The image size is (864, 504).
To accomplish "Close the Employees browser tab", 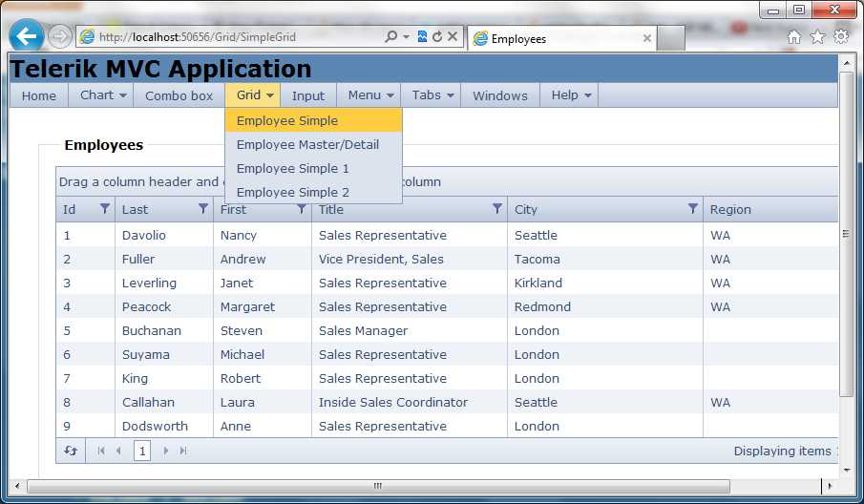I will 647,38.
